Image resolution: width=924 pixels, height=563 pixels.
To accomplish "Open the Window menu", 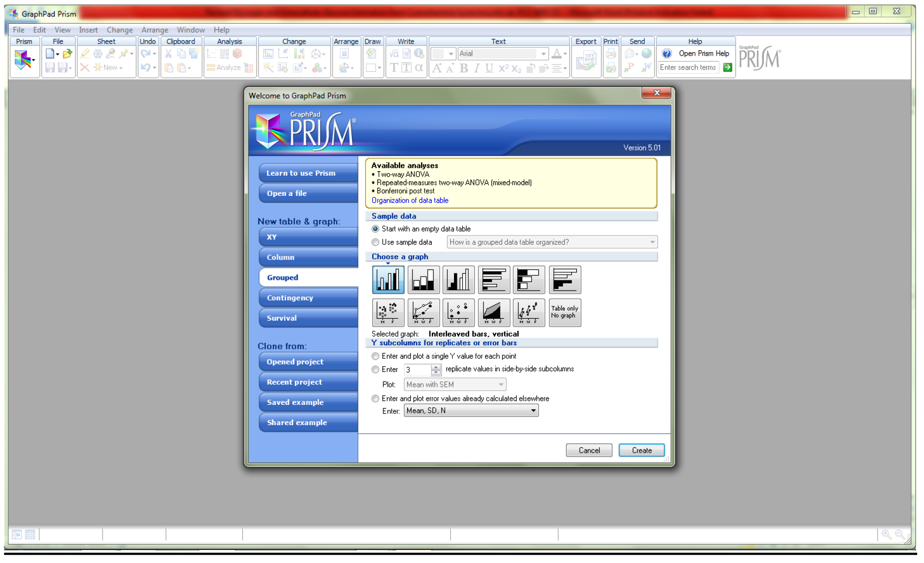I will click(x=191, y=30).
